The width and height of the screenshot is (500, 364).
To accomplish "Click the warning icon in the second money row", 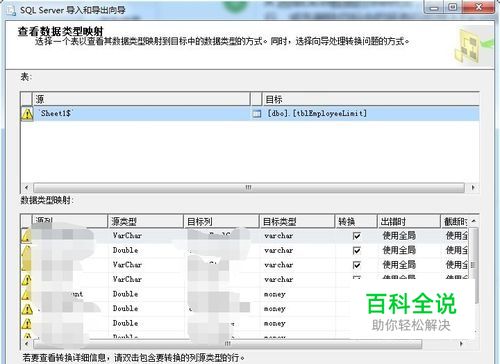I will [27, 309].
